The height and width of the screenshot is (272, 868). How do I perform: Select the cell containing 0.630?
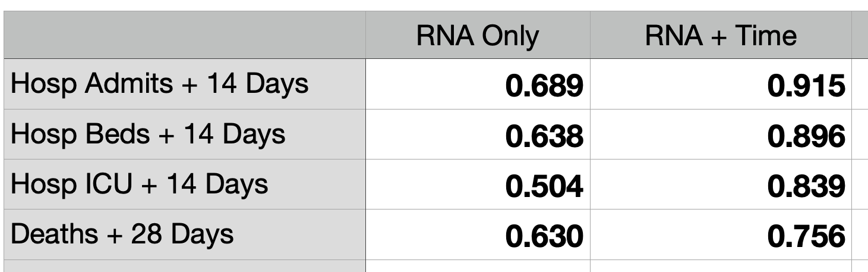(x=478, y=234)
